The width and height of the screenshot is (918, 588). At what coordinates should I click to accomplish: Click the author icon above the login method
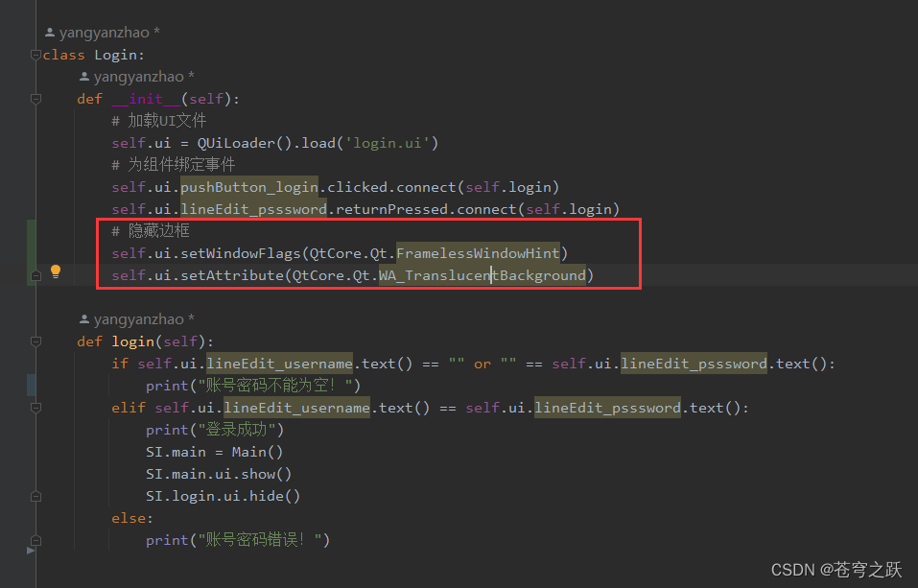click(83, 318)
